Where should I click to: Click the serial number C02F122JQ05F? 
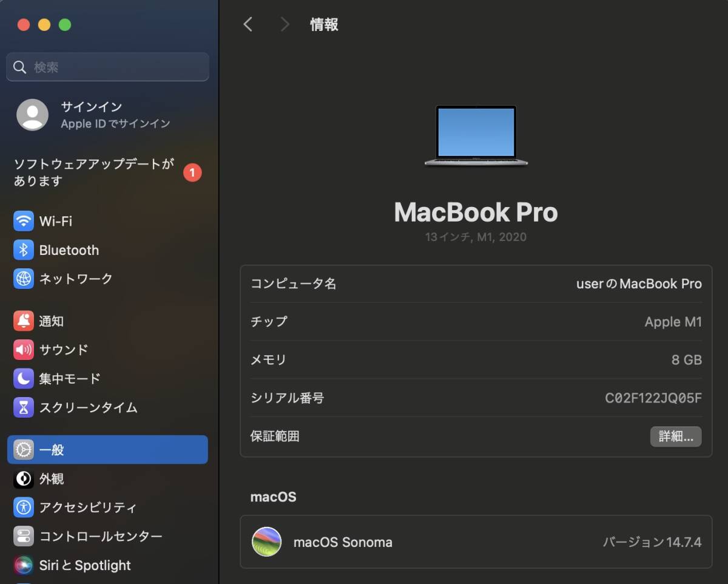click(x=653, y=398)
